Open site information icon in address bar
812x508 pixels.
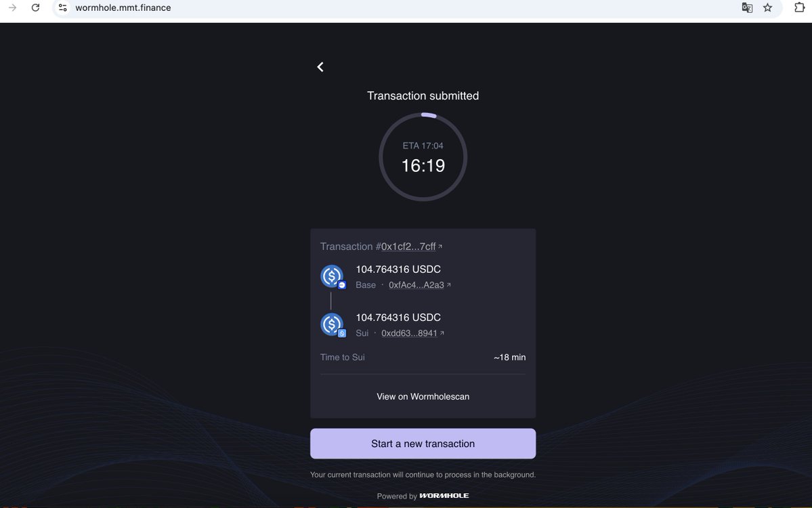point(63,7)
